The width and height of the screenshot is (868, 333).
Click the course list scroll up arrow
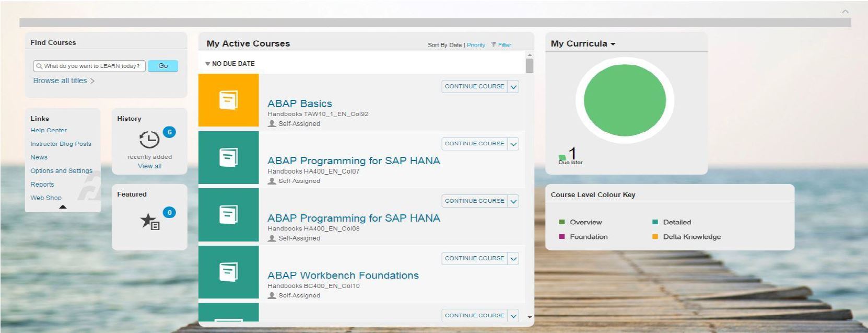point(530,55)
